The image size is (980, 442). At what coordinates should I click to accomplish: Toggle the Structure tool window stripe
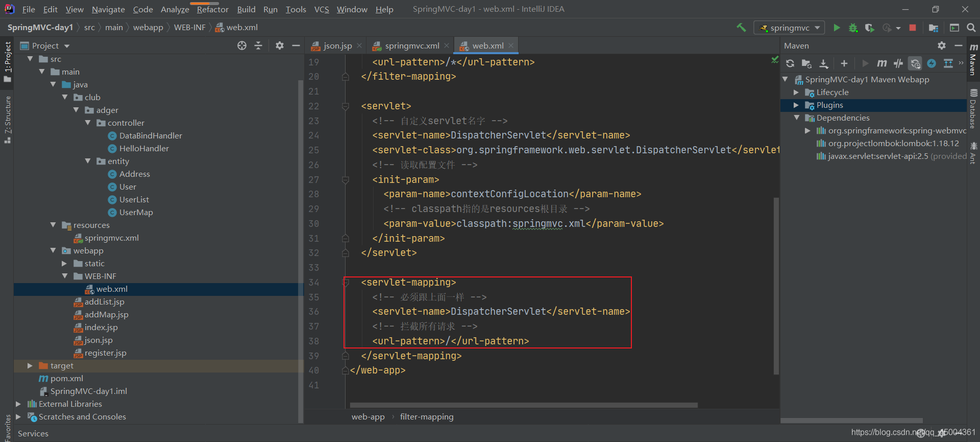(7, 120)
